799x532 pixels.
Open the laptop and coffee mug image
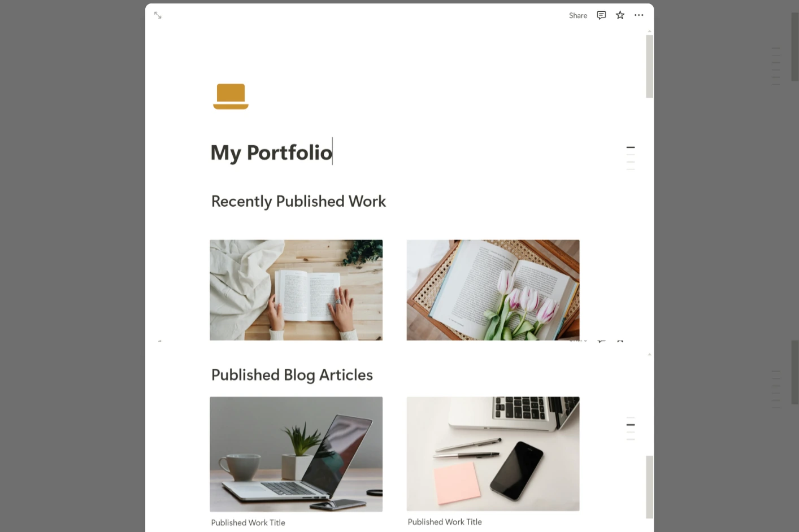click(296, 454)
